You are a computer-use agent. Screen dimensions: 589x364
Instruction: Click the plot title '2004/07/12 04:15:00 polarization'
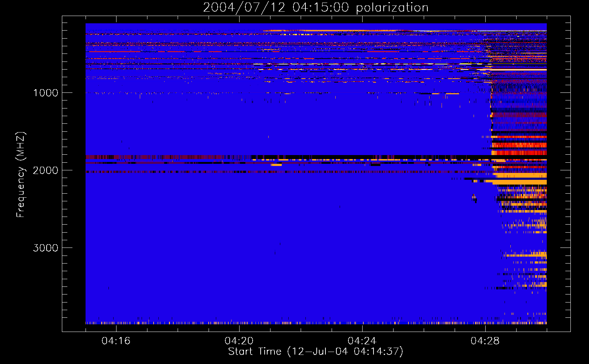click(x=316, y=7)
